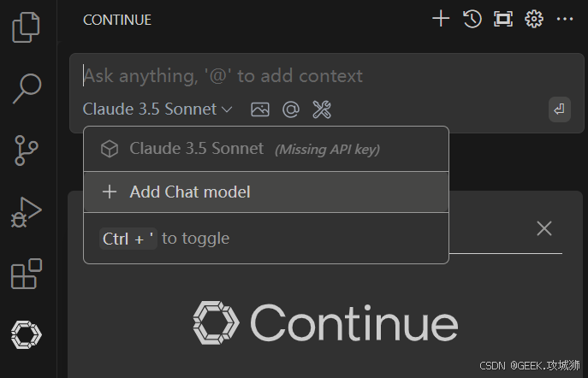Screen dimensions: 588x378
Task: Open the Search view in activity bar
Action: point(27,88)
